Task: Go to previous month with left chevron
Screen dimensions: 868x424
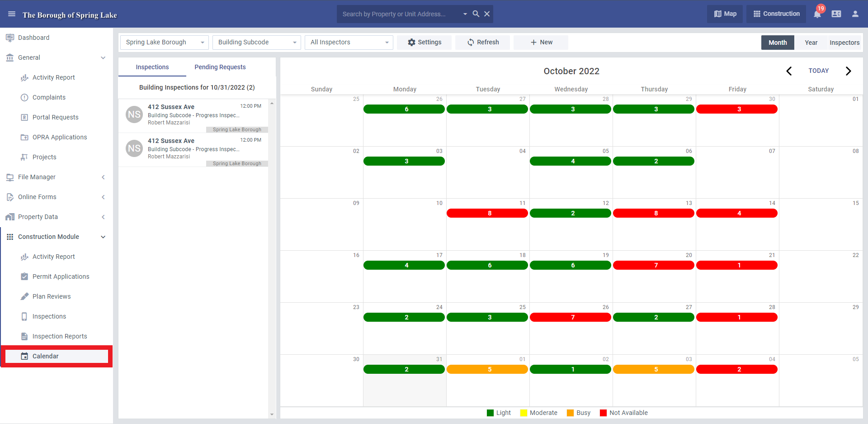Action: coord(789,71)
